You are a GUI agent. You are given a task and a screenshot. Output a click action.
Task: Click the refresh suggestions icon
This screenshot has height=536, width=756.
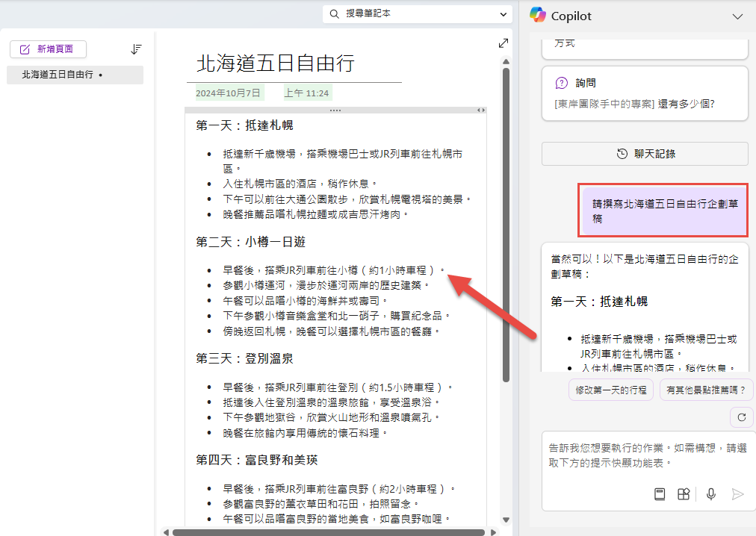(x=742, y=417)
